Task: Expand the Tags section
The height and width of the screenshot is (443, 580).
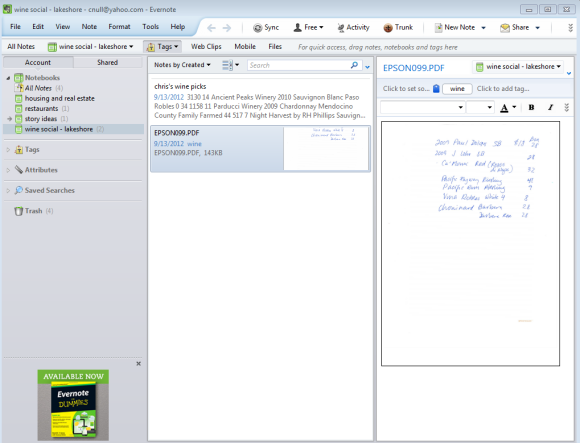Action: (8, 150)
